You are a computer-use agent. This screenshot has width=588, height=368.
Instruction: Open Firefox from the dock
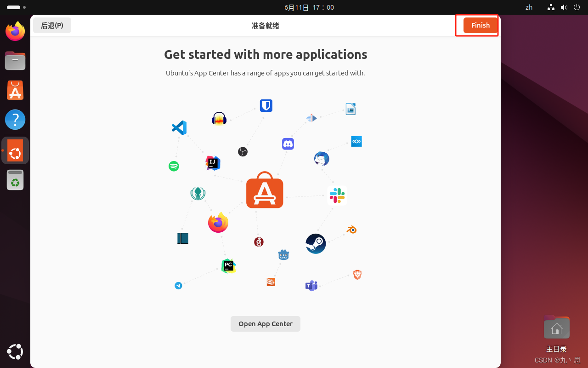[x=15, y=31]
